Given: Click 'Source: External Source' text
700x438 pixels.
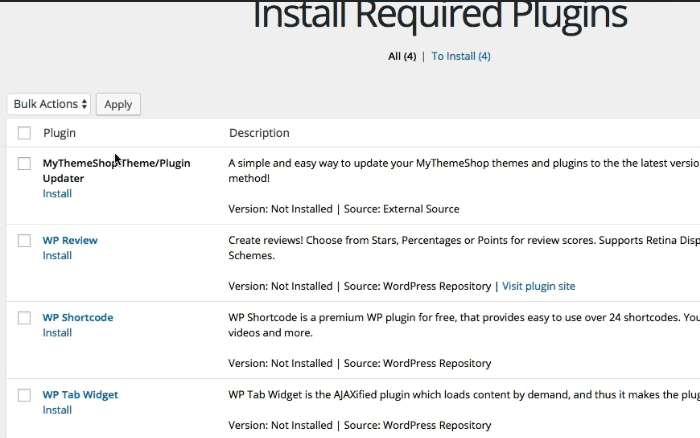Looking at the screenshot, I should click(401, 209).
